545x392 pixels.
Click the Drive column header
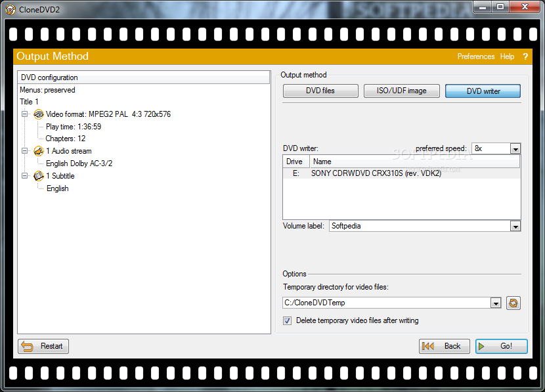pyautogui.click(x=296, y=162)
